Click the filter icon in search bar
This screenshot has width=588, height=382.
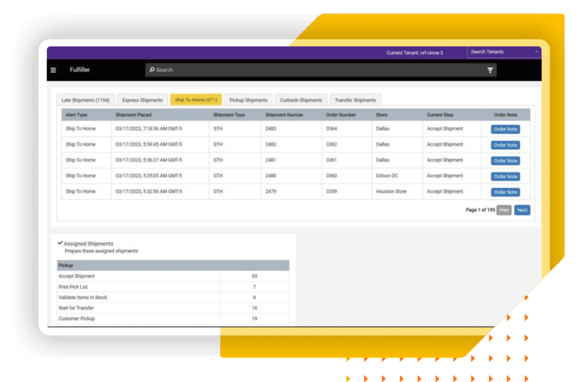tap(490, 70)
